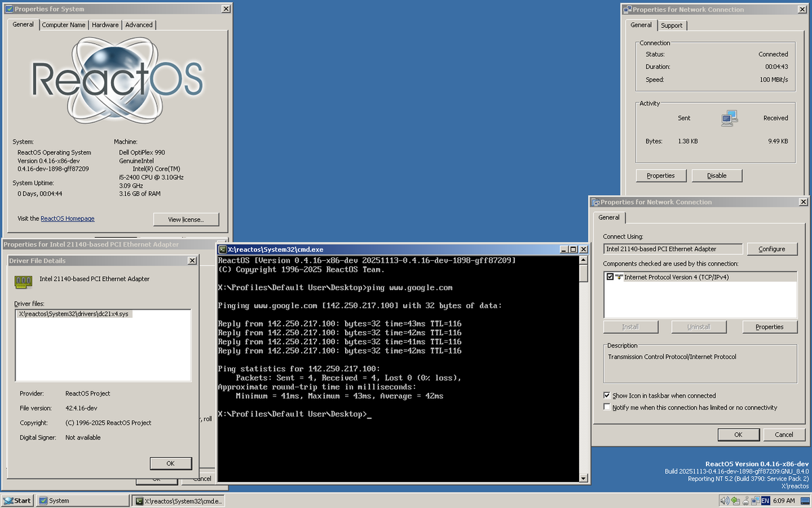Click the 00:04:43 duration value
Screen dimensions: 812x508
pyautogui.click(x=777, y=66)
